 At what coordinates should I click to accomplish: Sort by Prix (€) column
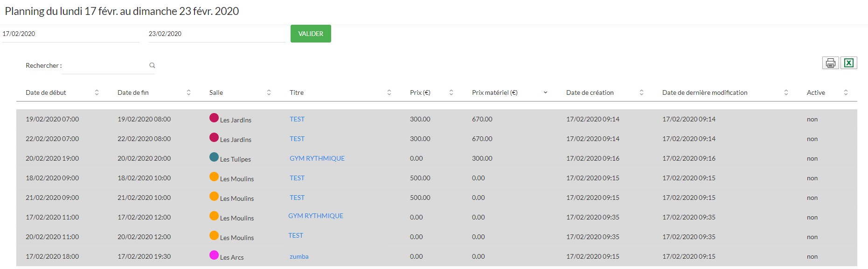[451, 92]
